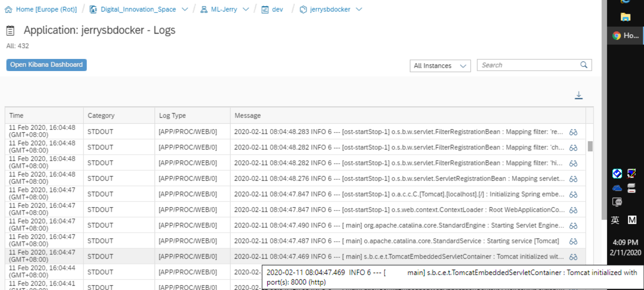Click Open Kibana Dashboard button
The height and width of the screenshot is (290, 644).
point(46,65)
